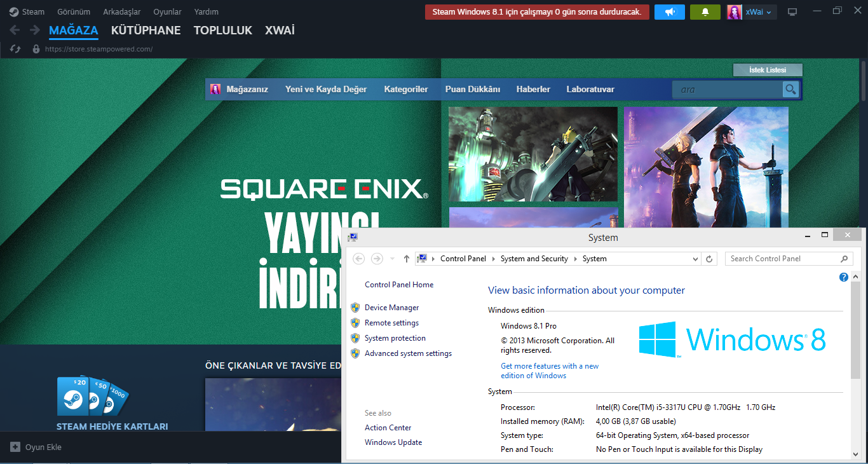The image size is (868, 464).
Task: Open the XWAİ profile tab
Action: pyautogui.click(x=280, y=30)
